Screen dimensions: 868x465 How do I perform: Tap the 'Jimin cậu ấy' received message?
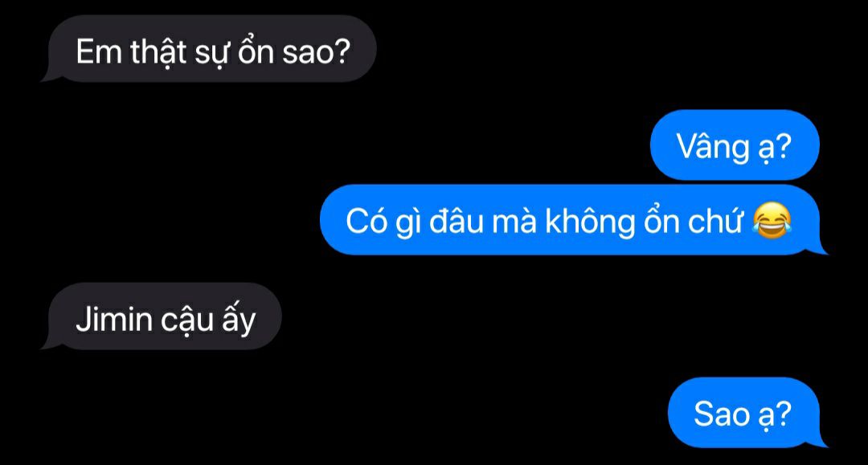162,316
